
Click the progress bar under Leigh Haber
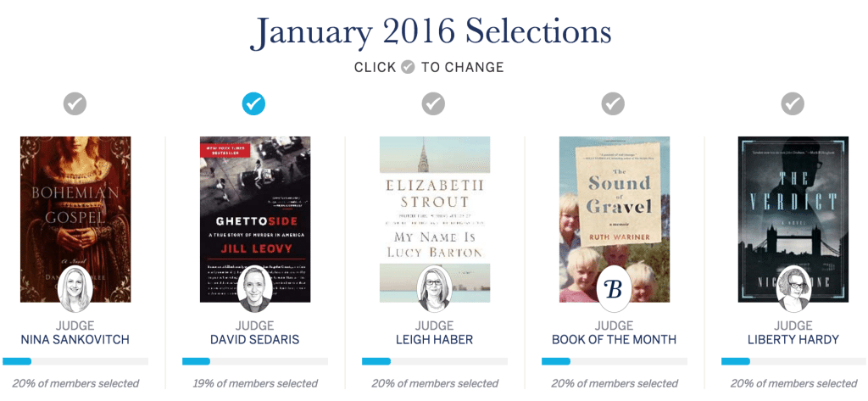[x=435, y=361]
